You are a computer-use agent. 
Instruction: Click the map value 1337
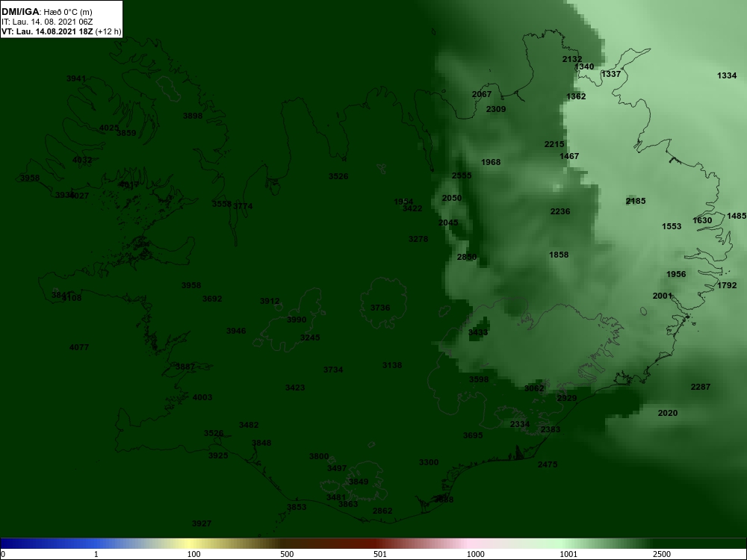tap(611, 74)
